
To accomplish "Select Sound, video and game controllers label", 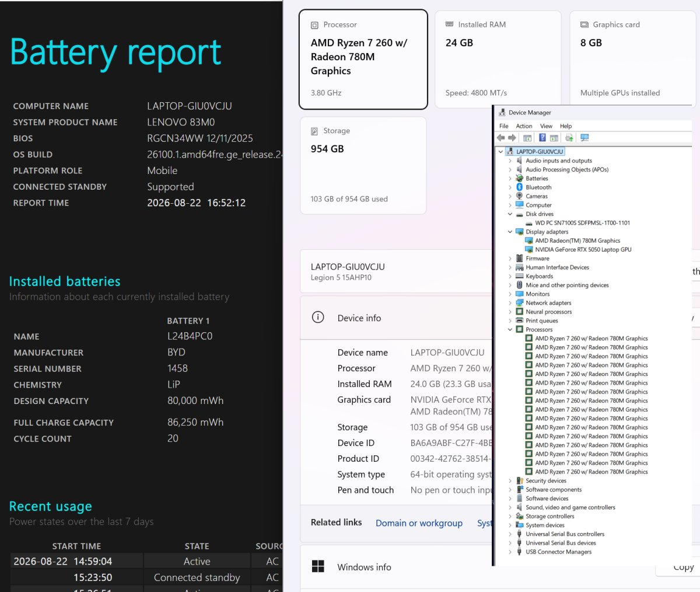I will pos(570,507).
